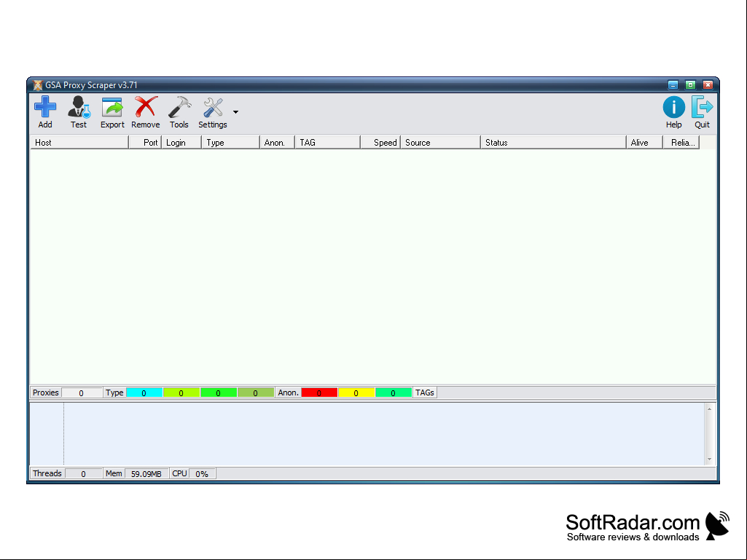Viewport: 747px width, 560px height.
Task: Start proxy testing with Test icon
Action: click(79, 107)
